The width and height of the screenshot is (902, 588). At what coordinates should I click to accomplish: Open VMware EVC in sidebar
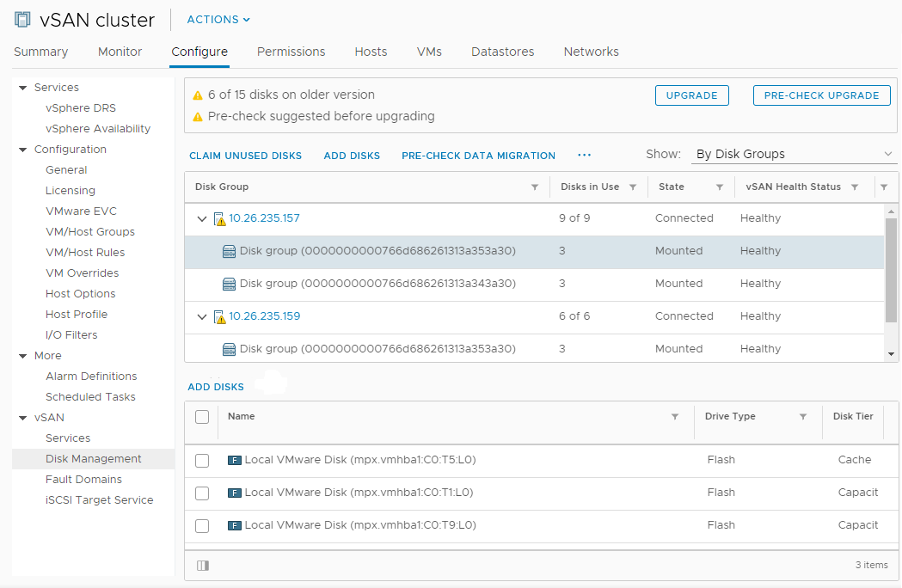tap(81, 211)
